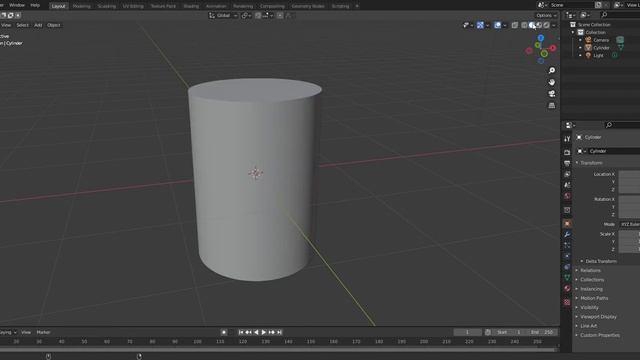
Task: Open the Window menu
Action: click(17, 5)
